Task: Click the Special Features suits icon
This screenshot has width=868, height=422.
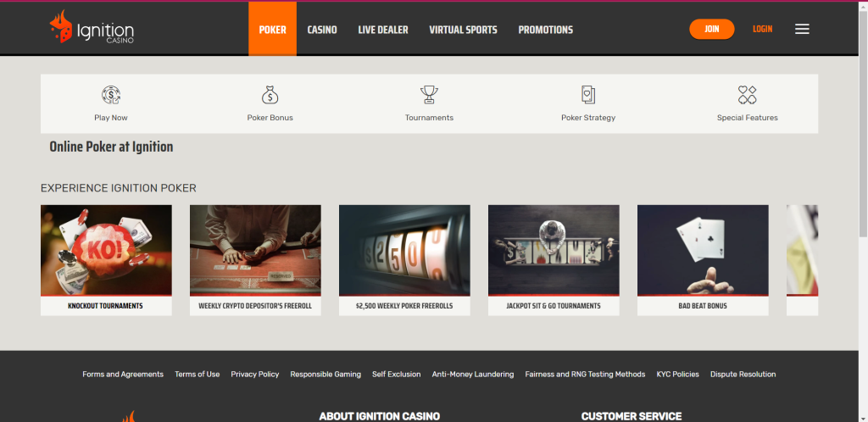Action: coord(748,95)
